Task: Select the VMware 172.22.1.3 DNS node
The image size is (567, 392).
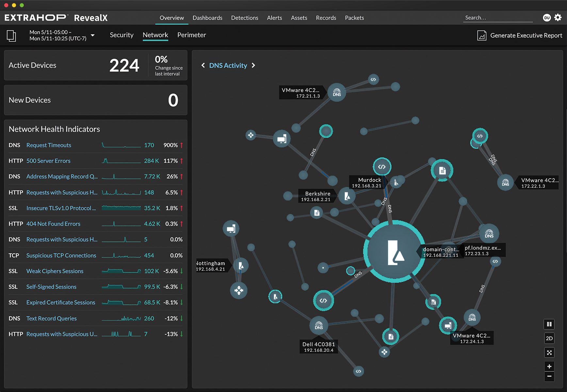Action: click(x=505, y=183)
